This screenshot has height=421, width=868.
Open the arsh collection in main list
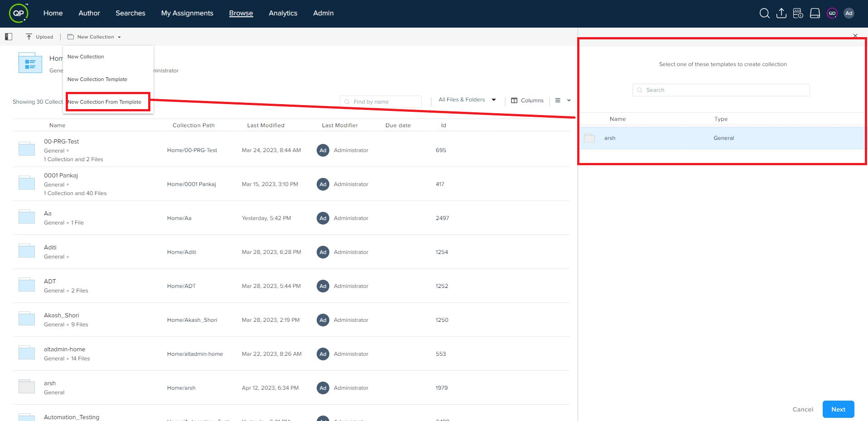[x=50, y=383]
